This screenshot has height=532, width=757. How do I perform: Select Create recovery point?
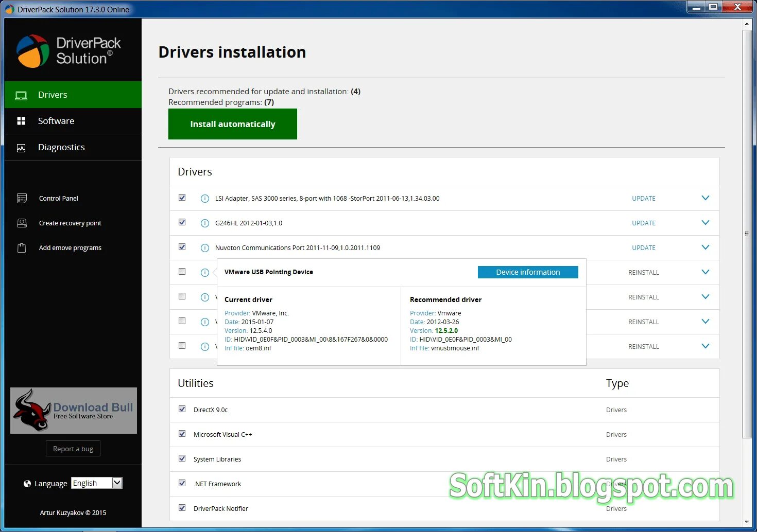tap(70, 223)
